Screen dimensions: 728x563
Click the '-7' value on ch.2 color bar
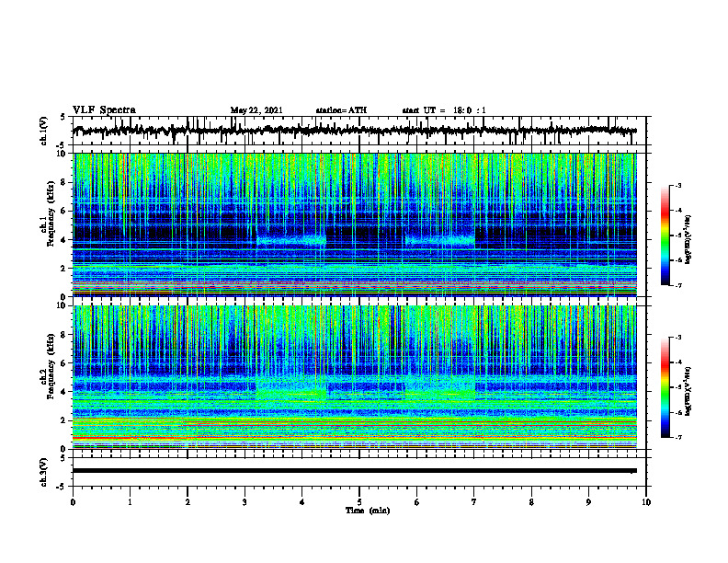[678, 438]
